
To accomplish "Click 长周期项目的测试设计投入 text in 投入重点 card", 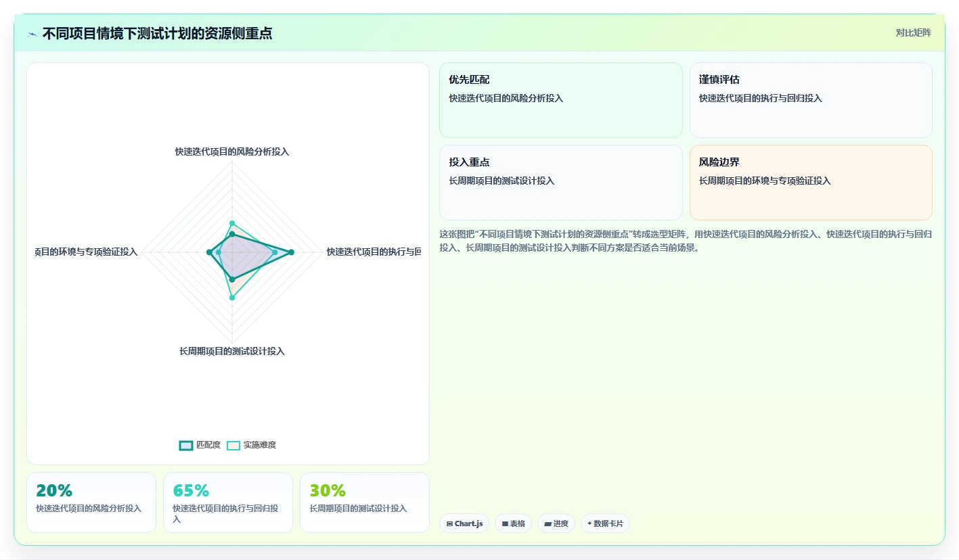I will (501, 181).
